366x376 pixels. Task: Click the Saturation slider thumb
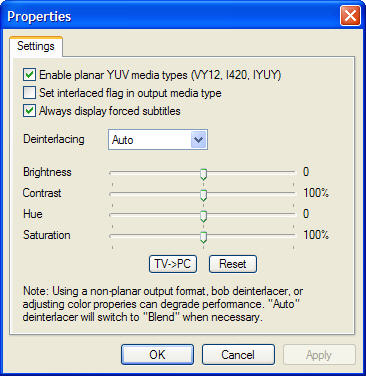click(x=203, y=238)
